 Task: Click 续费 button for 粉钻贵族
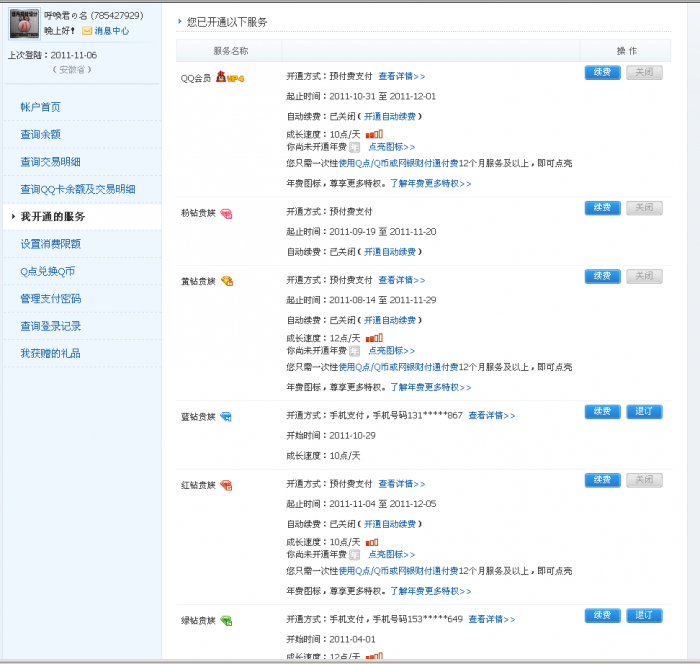click(x=602, y=208)
